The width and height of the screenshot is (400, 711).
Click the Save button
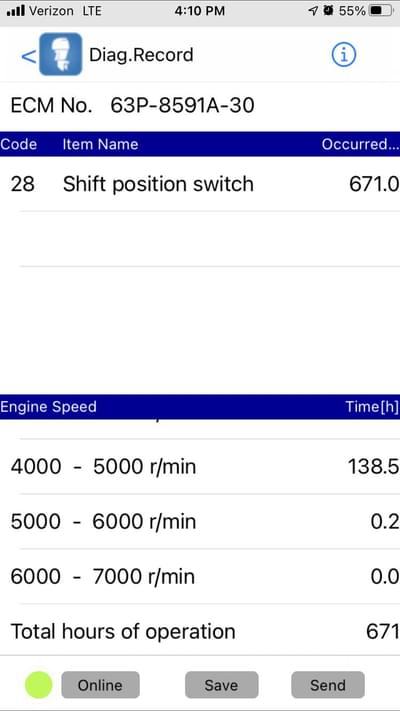pos(222,685)
